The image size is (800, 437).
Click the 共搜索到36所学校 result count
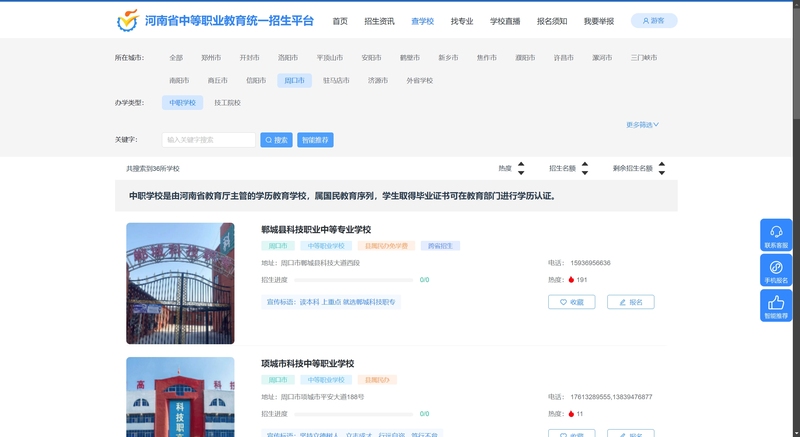(x=153, y=168)
